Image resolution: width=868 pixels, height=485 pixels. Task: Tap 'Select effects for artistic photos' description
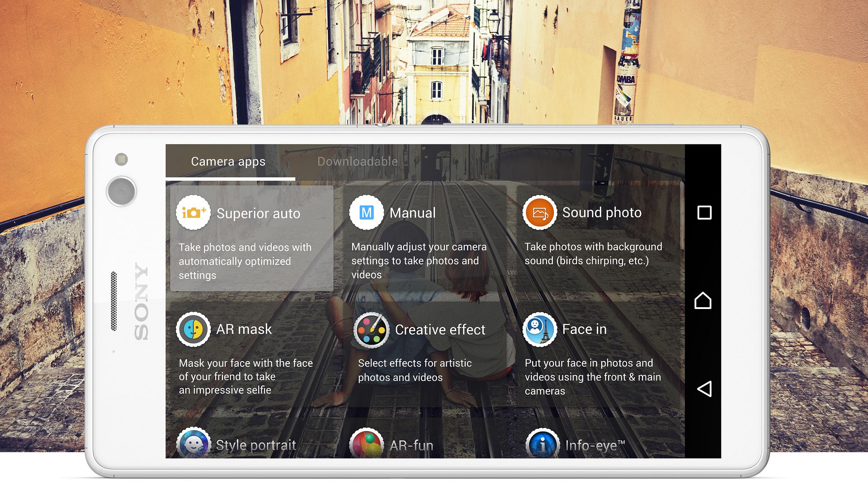[x=415, y=370]
